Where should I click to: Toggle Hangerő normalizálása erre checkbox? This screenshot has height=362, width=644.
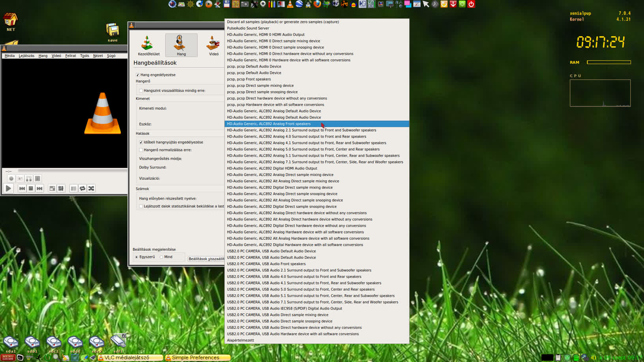pos(141,150)
